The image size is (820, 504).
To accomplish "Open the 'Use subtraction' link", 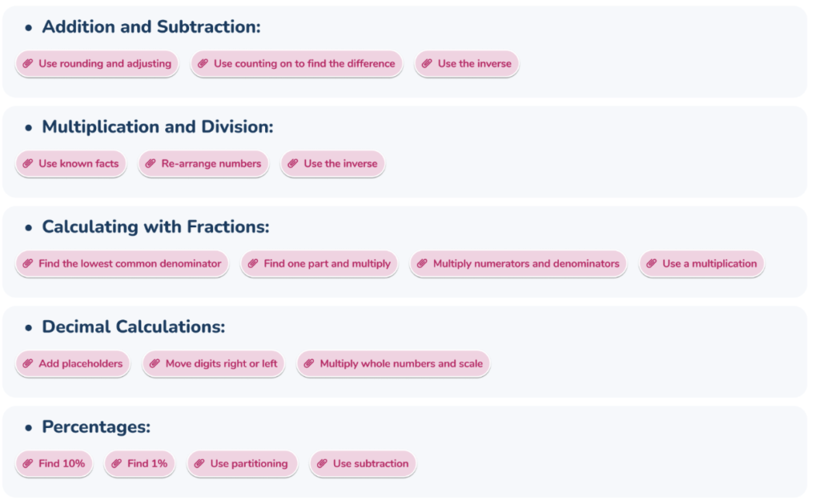I will pyautogui.click(x=371, y=464).
